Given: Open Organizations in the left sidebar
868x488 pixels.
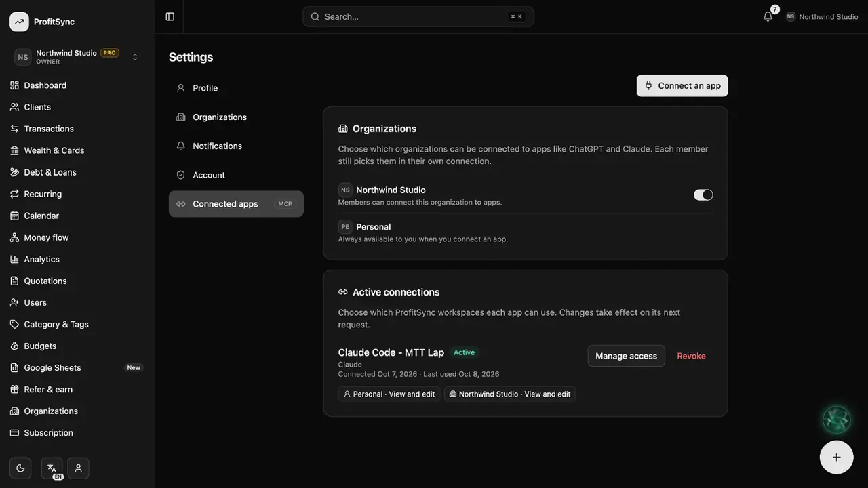Looking at the screenshot, I should [x=77, y=411].
